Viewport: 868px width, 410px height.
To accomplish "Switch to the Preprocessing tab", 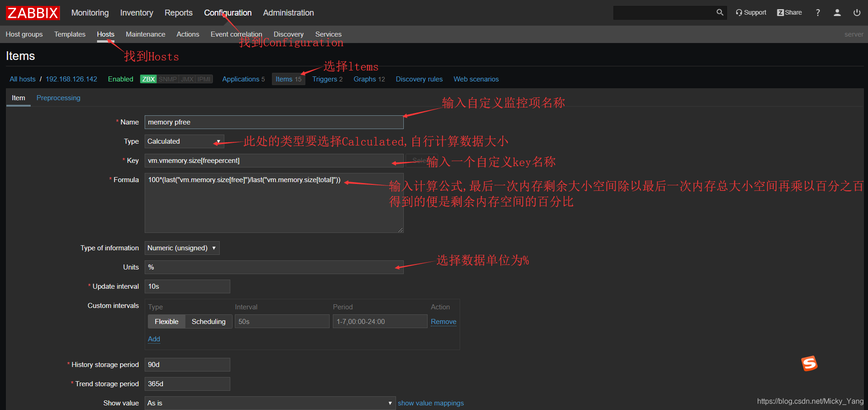I will coord(59,98).
